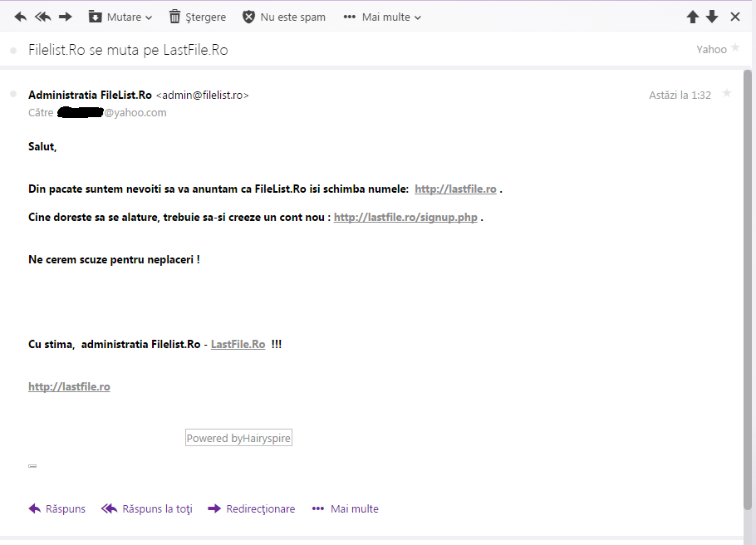This screenshot has width=756, height=545.
Task: Click the forward arrow icon in top toolbar
Action: point(66,17)
